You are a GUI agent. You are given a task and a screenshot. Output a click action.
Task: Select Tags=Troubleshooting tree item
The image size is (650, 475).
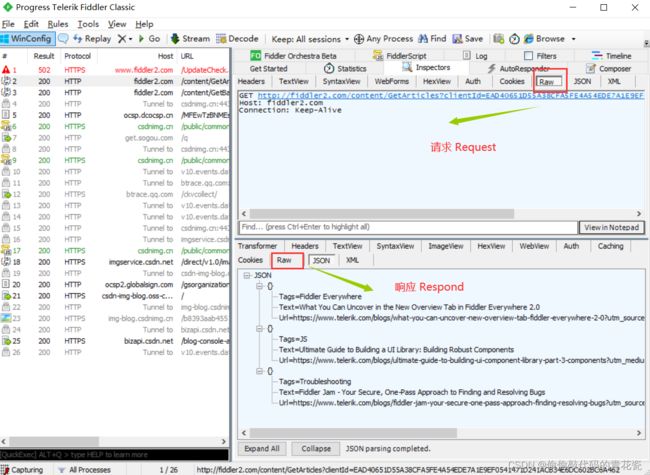point(315,381)
